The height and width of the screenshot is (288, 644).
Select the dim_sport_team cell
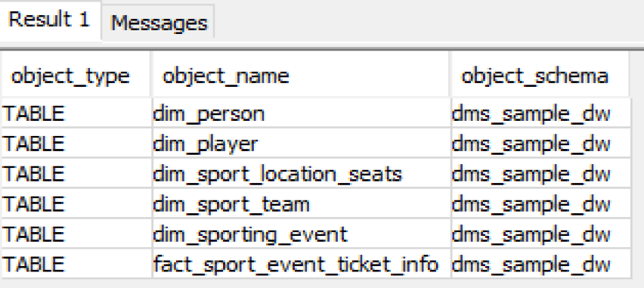(x=302, y=203)
